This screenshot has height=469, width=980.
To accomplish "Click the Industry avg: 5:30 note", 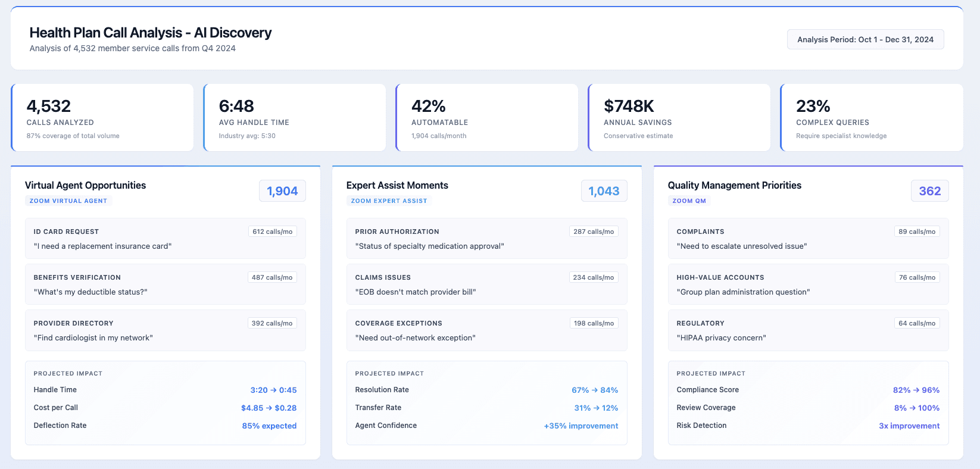I will tap(247, 136).
